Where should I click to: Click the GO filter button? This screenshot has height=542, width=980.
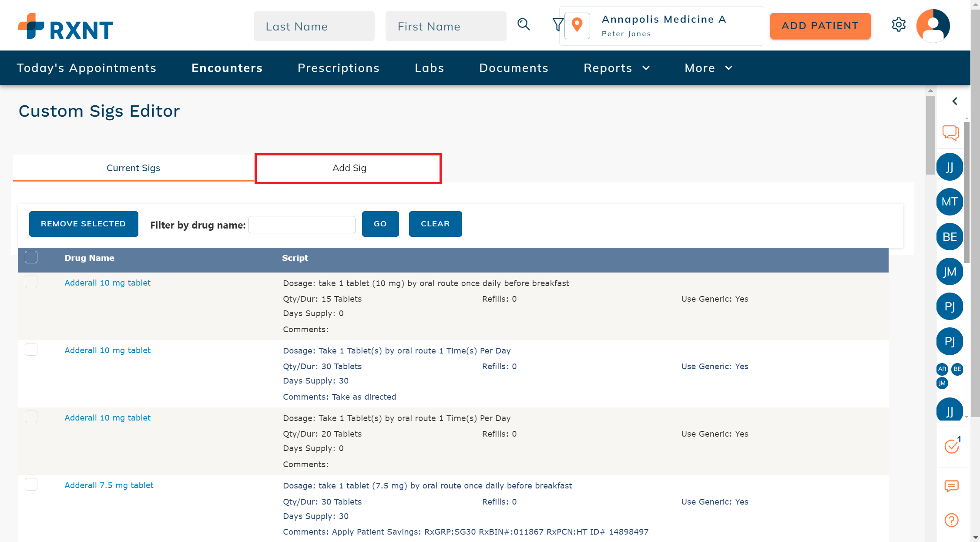[380, 224]
